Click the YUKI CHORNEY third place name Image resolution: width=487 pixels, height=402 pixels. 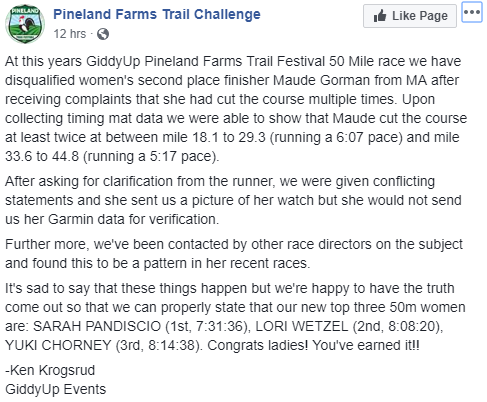[x=58, y=345]
